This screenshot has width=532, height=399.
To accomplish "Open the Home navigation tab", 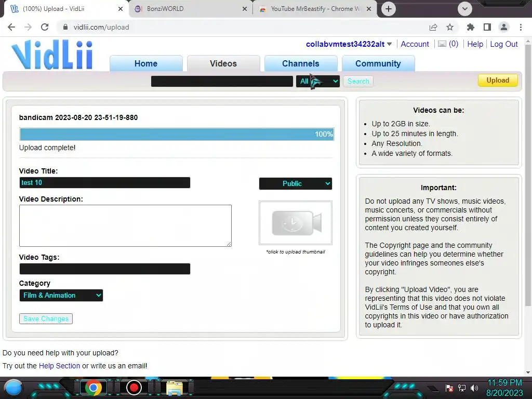I will point(146,63).
